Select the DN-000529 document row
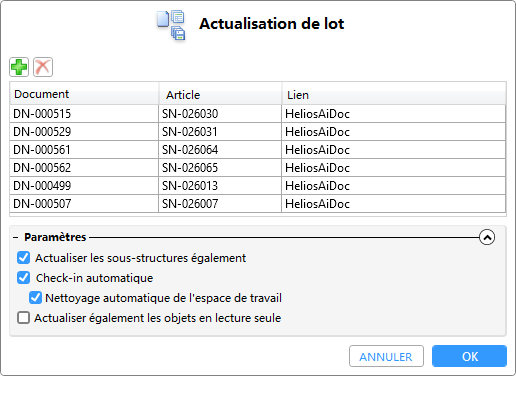This screenshot has width=516, height=408. tap(258, 132)
